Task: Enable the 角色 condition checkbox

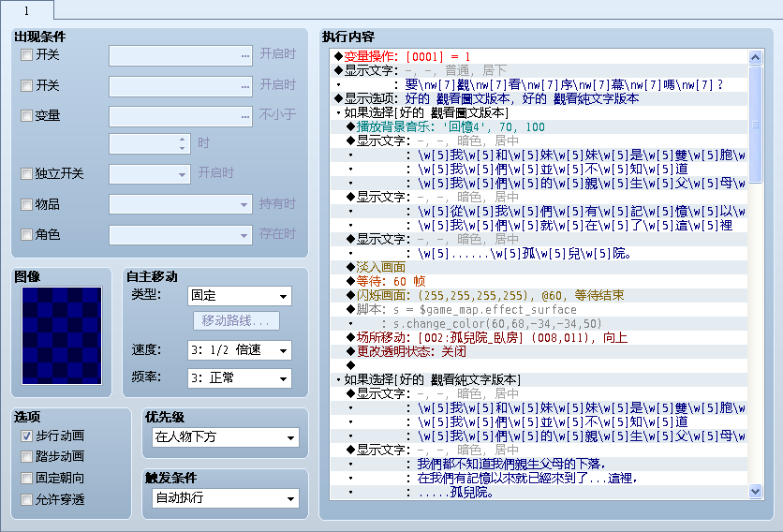Action: pos(26,235)
